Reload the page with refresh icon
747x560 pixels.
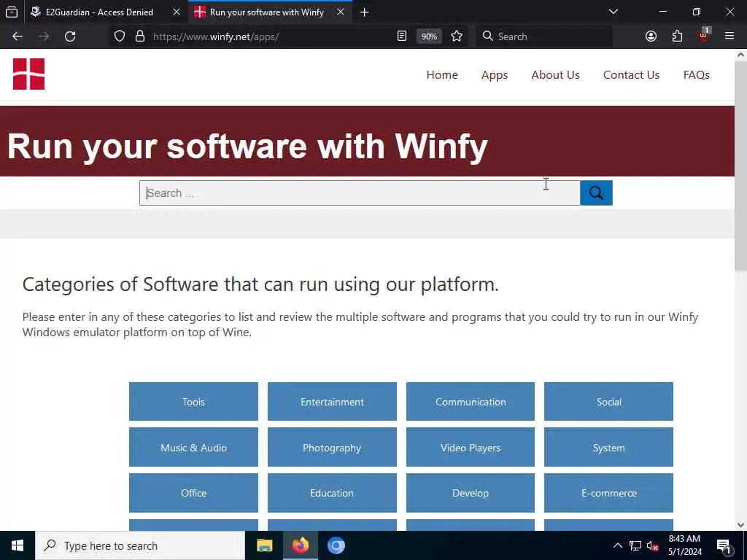(70, 36)
